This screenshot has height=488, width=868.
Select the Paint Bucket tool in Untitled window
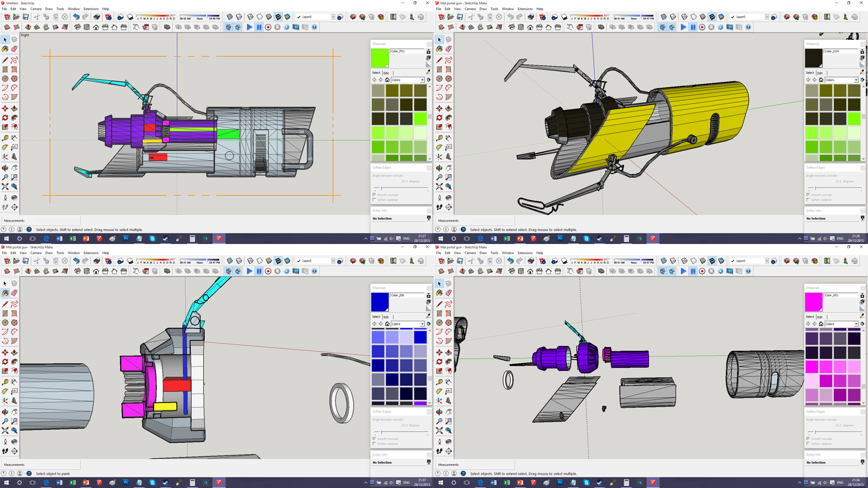click(5, 49)
